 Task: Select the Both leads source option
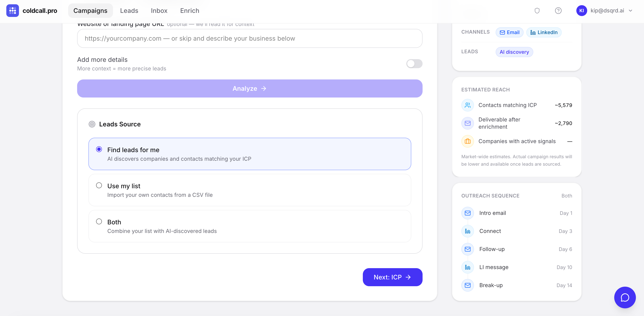[99, 221]
